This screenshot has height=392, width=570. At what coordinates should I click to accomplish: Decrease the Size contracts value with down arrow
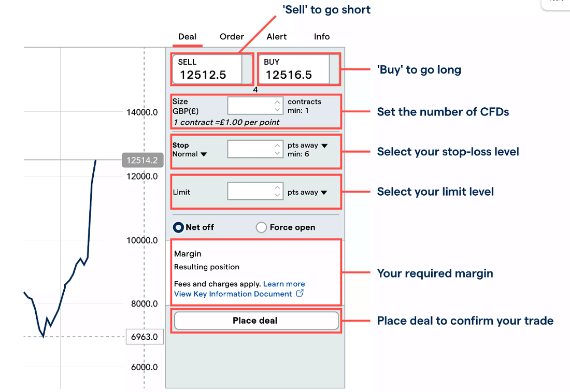[277, 110]
